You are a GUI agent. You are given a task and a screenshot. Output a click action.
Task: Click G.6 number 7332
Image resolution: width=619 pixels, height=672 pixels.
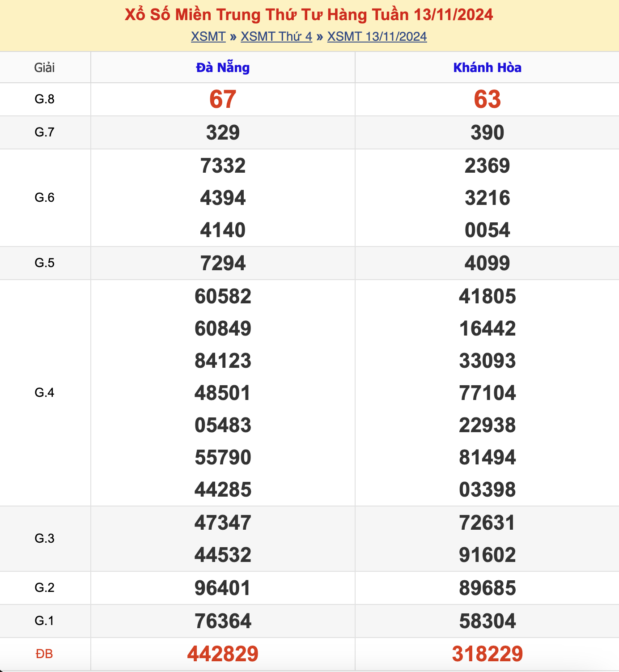pyautogui.click(x=223, y=166)
